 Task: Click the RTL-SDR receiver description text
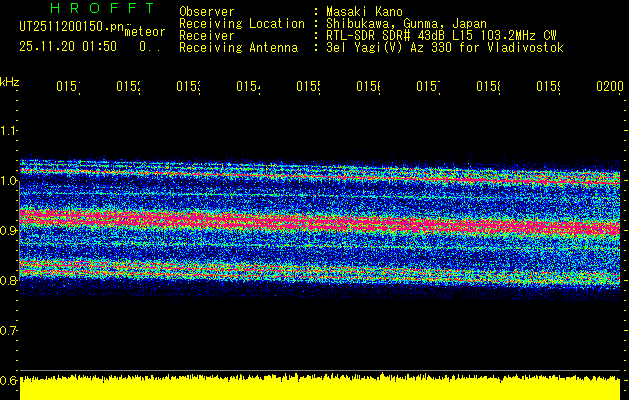click(436, 35)
